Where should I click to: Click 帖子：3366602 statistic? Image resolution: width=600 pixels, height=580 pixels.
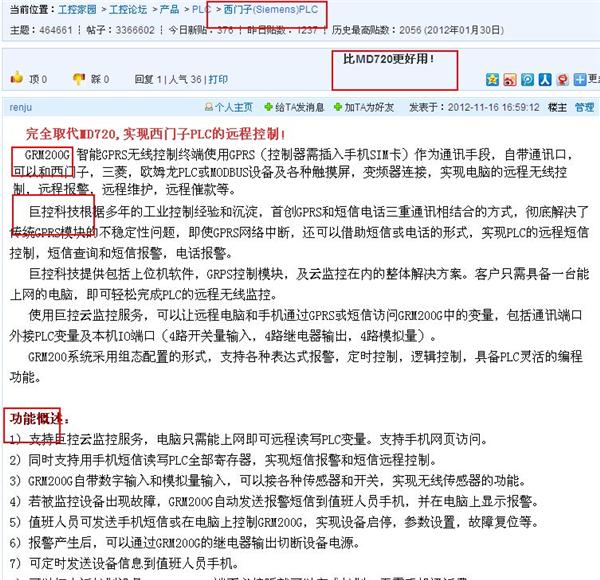121,30
